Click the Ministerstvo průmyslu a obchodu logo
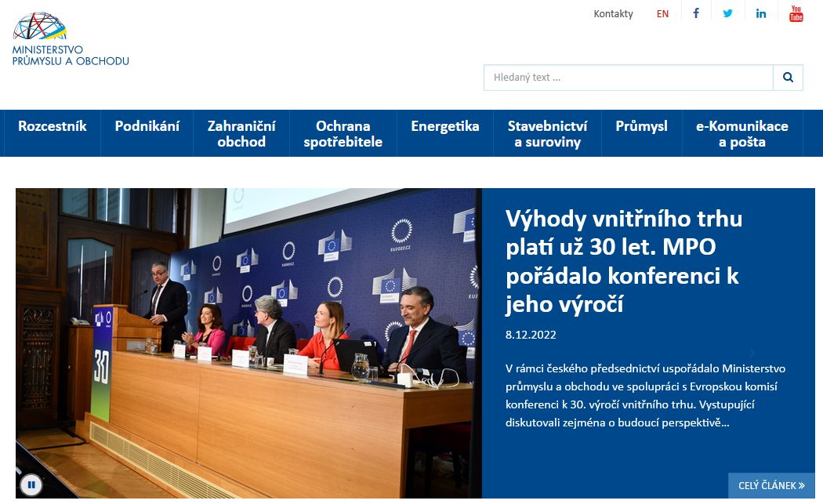 (71, 39)
